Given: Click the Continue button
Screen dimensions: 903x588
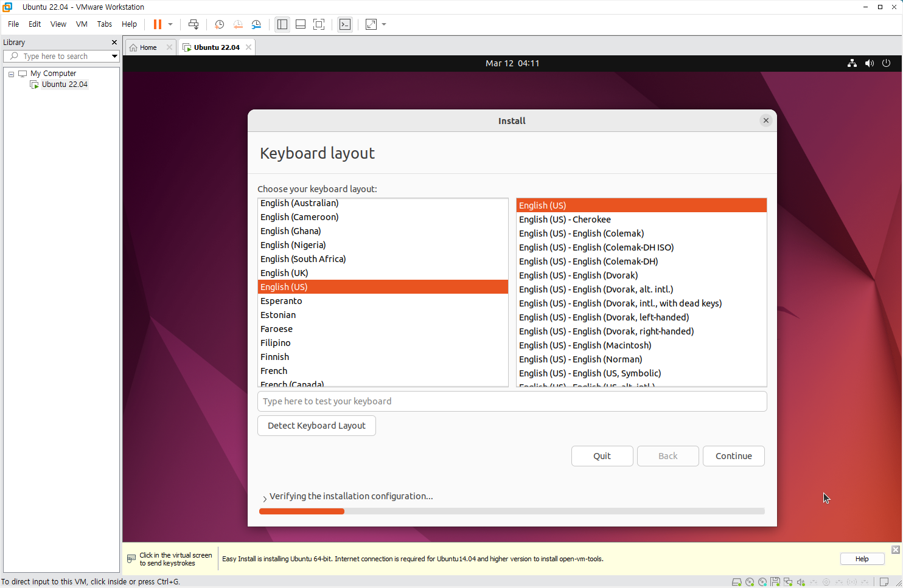Looking at the screenshot, I should coord(733,456).
